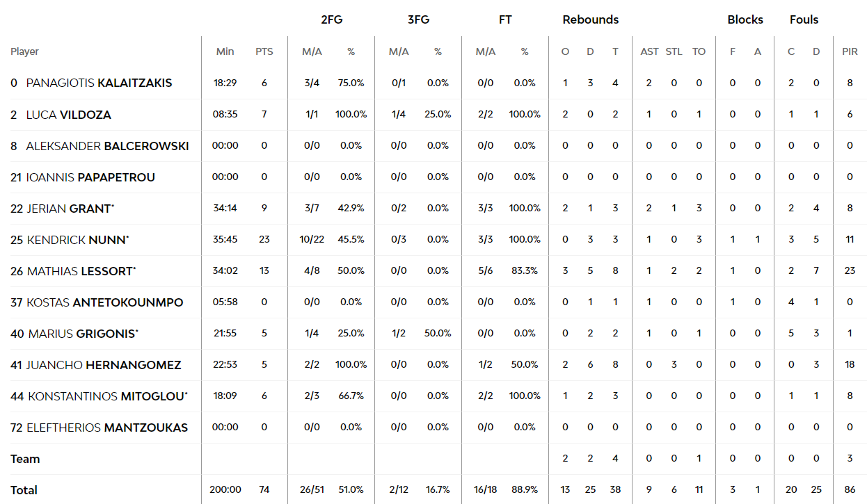Select Aleksander Balcerowski's row name

107,146
